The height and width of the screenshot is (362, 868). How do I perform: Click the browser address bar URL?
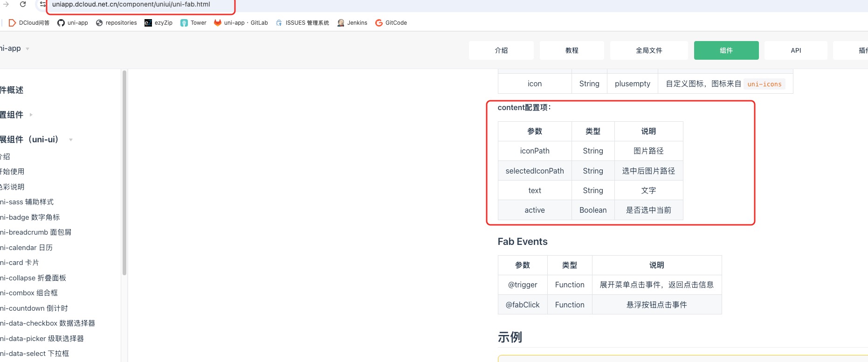(x=131, y=5)
